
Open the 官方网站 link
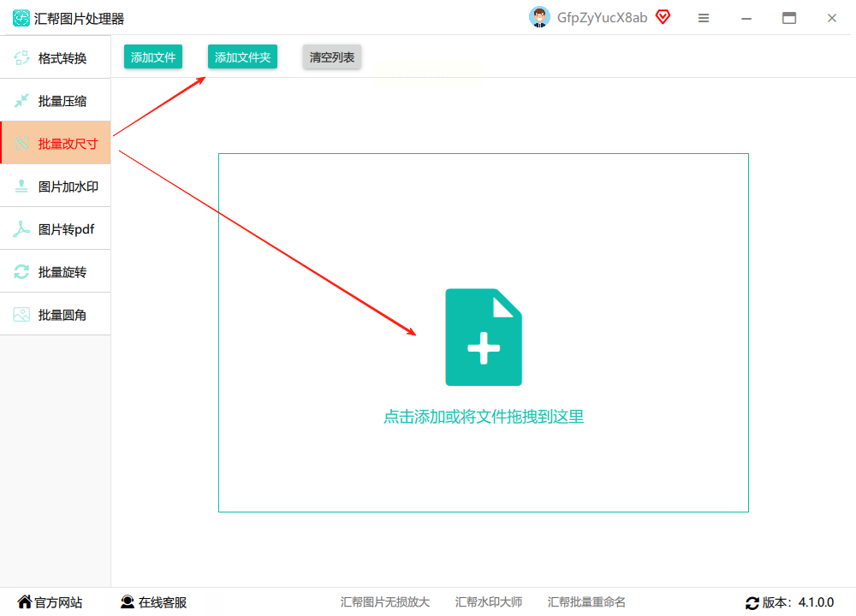click(x=51, y=602)
